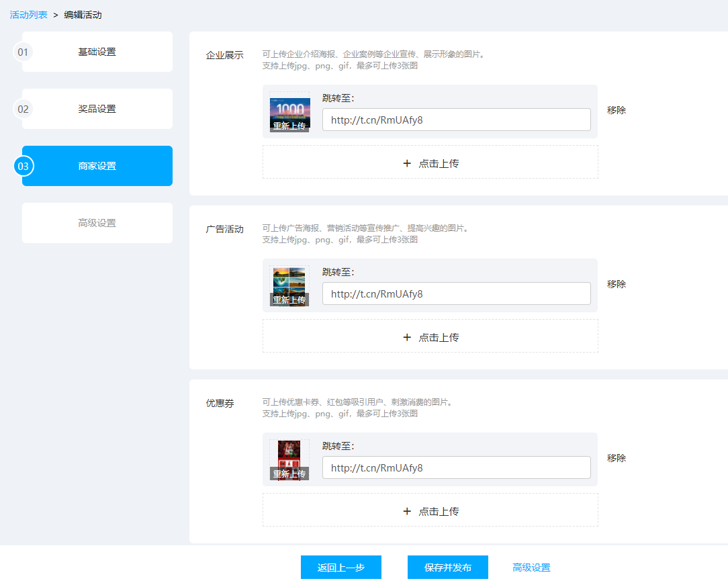Focus the 优惠券 跳转至 URL field
This screenshot has height=585, width=728.
point(456,468)
